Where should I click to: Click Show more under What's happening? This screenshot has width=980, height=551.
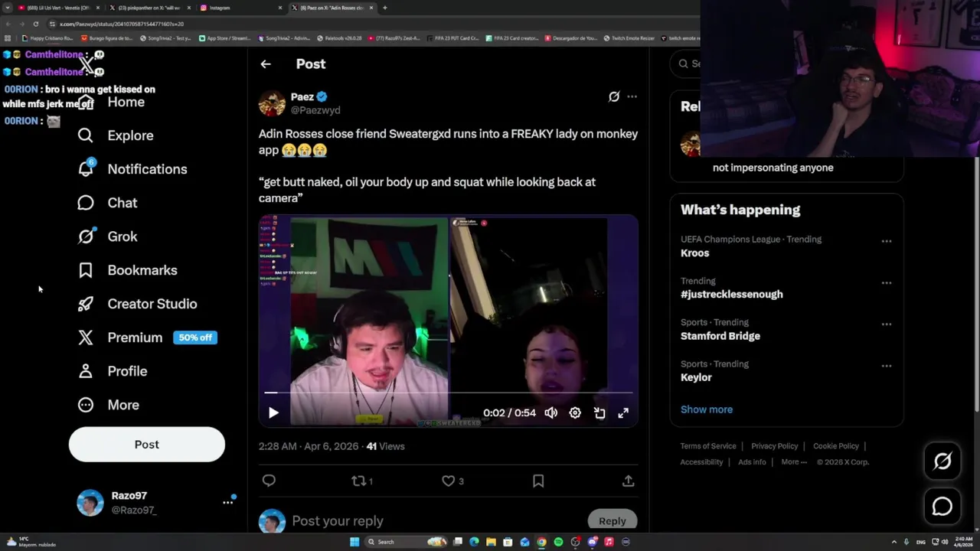click(707, 409)
